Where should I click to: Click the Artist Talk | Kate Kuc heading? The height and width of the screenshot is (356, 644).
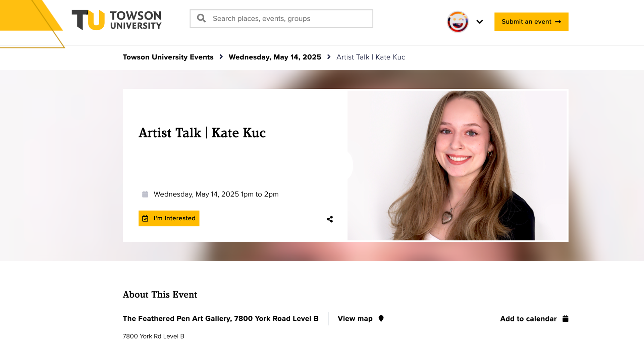click(x=202, y=133)
